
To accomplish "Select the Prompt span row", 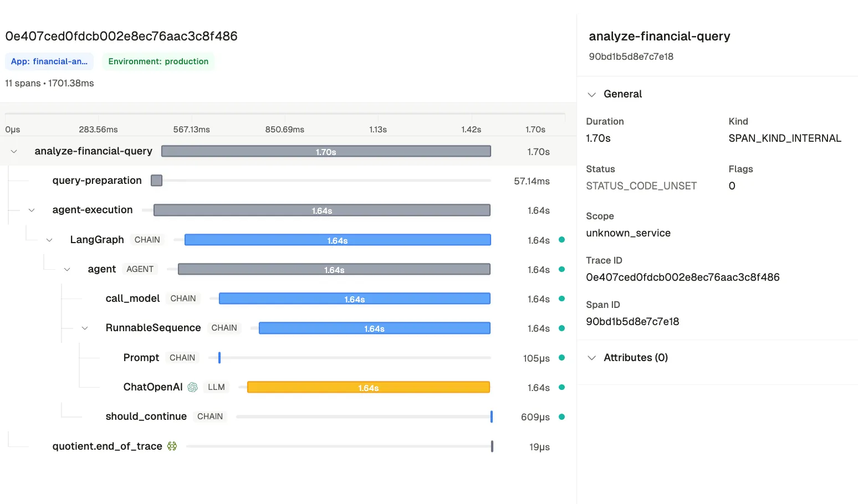I will pos(288,358).
